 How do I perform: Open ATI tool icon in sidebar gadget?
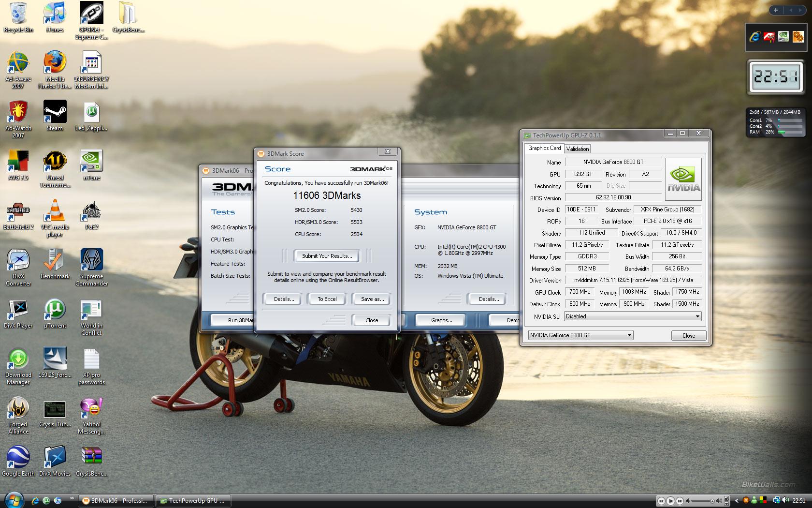(769, 37)
